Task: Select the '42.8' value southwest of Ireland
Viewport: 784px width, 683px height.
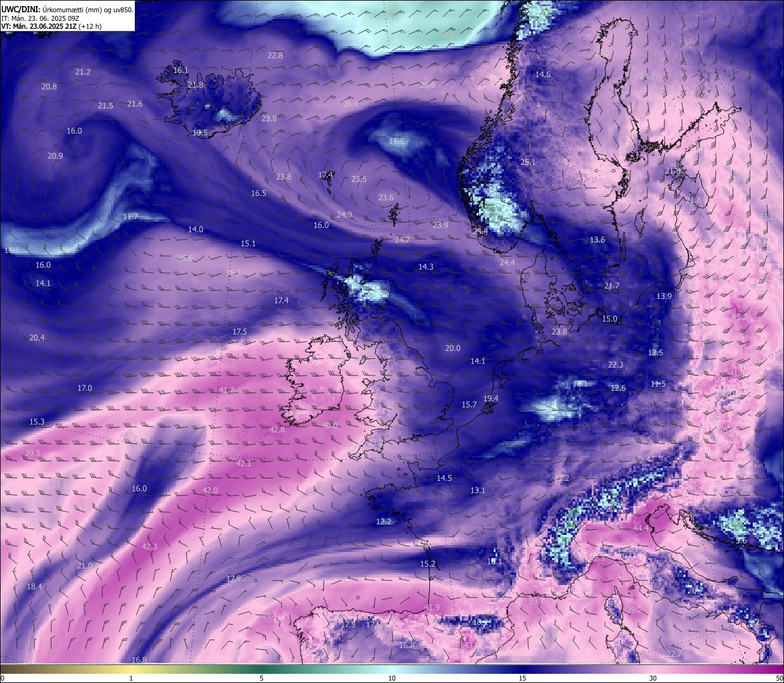Action: point(277,431)
